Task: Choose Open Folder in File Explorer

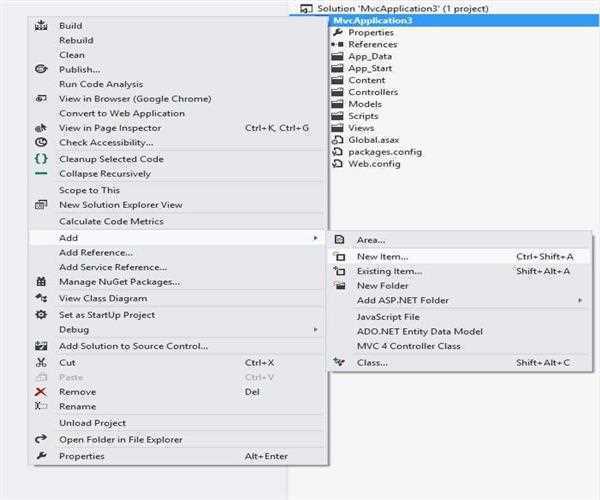Action: (x=120, y=439)
